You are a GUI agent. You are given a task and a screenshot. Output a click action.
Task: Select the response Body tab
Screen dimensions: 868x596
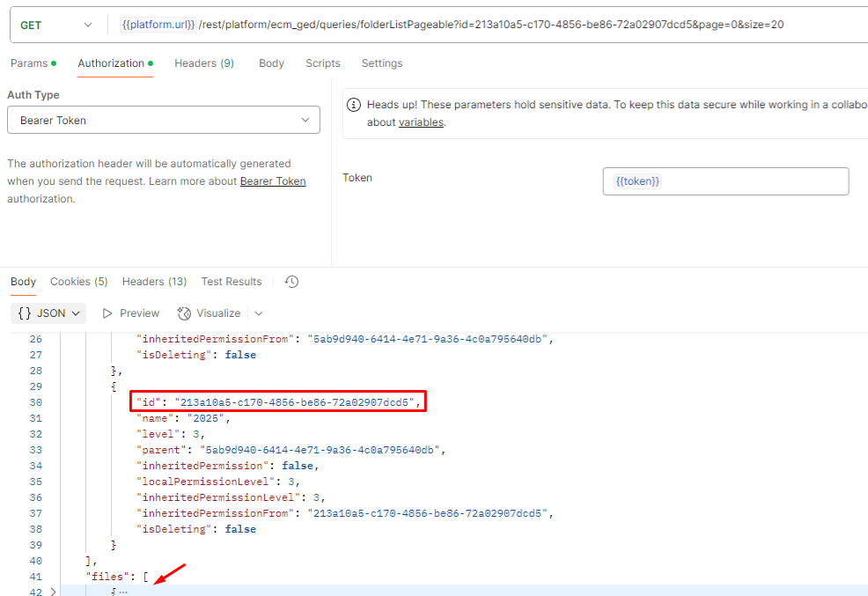click(x=23, y=282)
